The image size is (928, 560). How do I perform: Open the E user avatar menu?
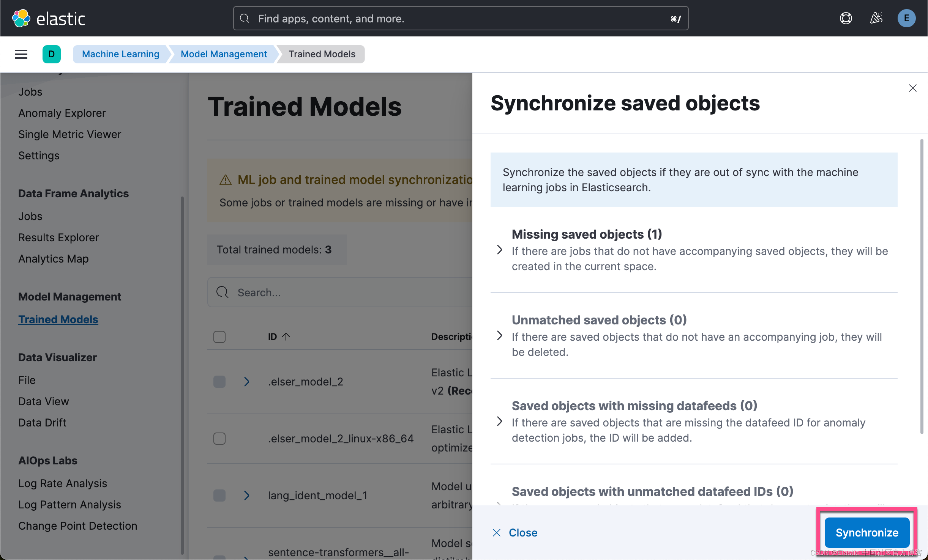pos(907,18)
